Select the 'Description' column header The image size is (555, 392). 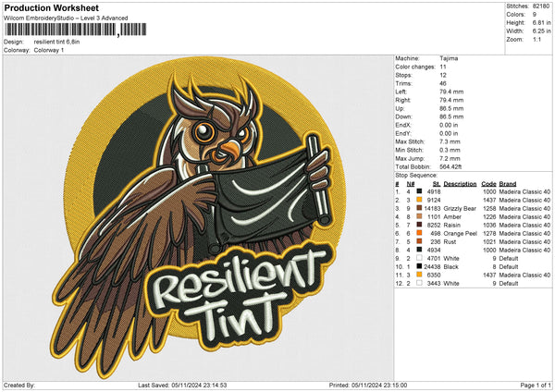460,184
